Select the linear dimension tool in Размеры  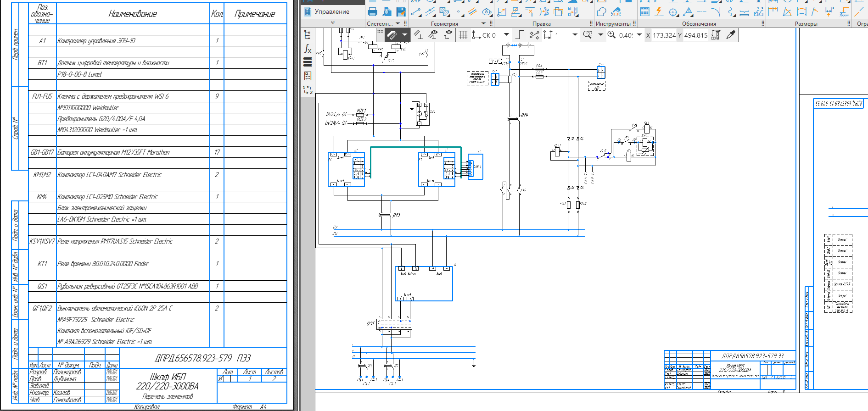773,12
